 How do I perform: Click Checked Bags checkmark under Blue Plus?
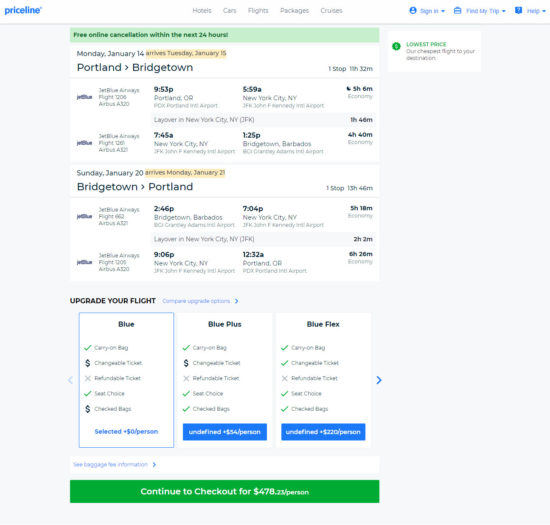pyautogui.click(x=186, y=409)
